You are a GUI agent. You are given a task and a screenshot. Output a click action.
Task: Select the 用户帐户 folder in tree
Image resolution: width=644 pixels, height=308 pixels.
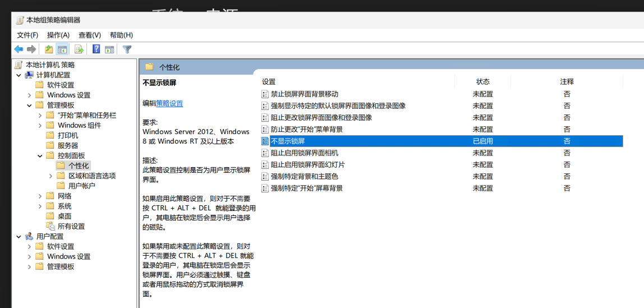[81, 186]
